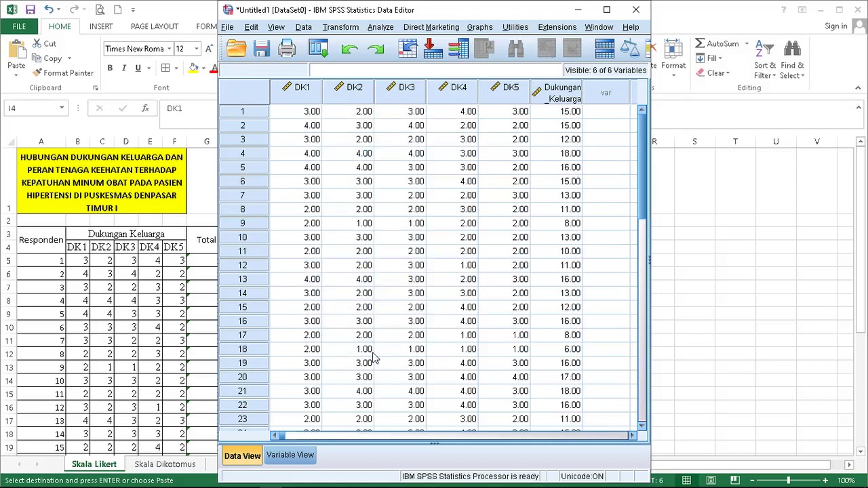The image size is (868, 488).
Task: Open the font size dropdown showing 12
Action: (197, 49)
